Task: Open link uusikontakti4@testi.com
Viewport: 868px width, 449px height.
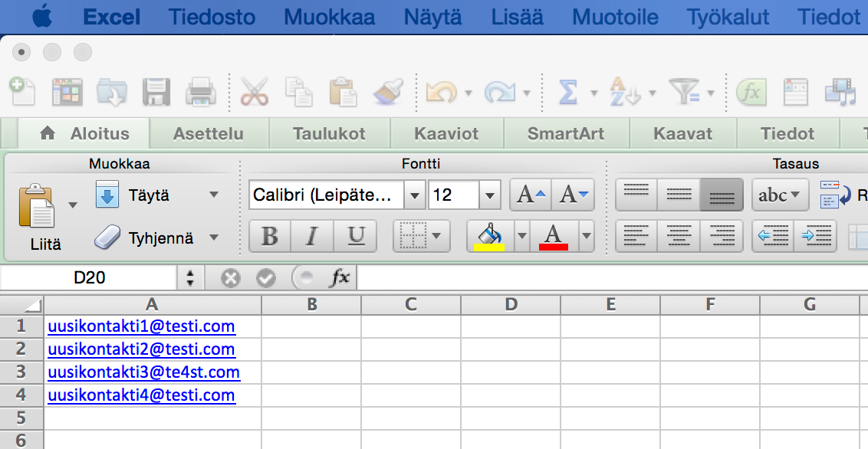Action: click(142, 395)
